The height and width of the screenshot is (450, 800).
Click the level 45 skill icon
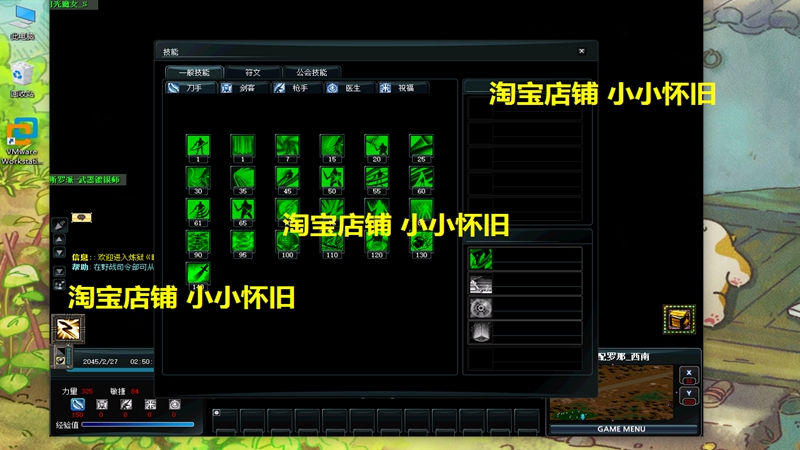[x=287, y=178]
